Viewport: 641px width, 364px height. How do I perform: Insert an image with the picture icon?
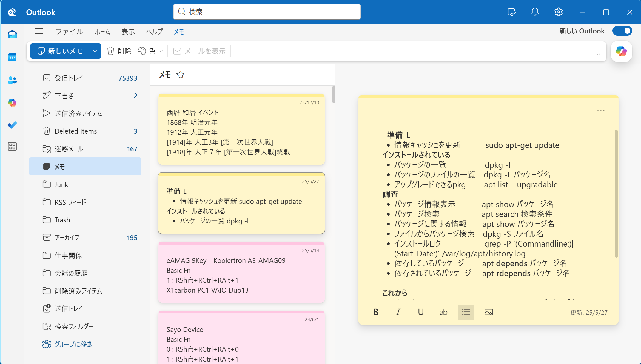click(x=489, y=312)
